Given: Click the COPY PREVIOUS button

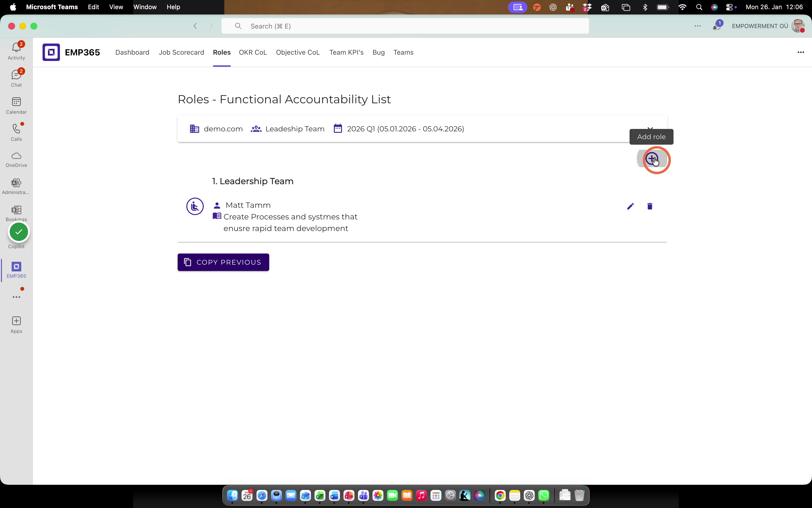Looking at the screenshot, I should [x=223, y=262].
